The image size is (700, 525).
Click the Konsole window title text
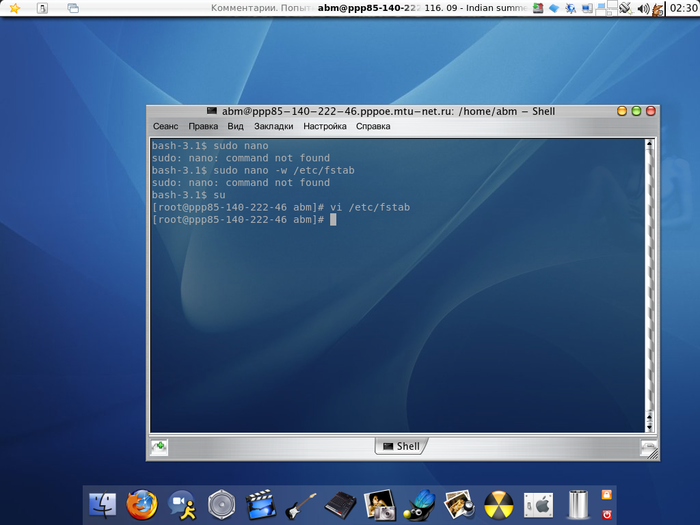click(x=388, y=111)
